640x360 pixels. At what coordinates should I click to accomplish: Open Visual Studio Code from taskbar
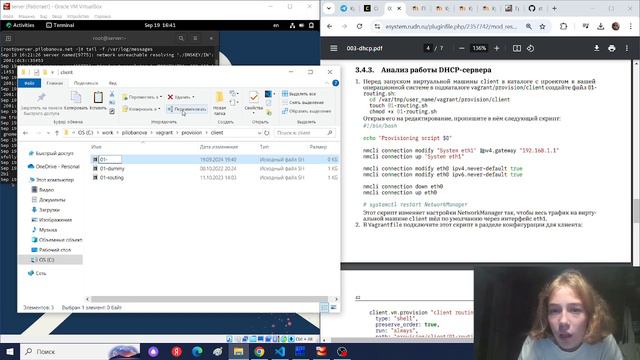pyautogui.click(x=280, y=351)
